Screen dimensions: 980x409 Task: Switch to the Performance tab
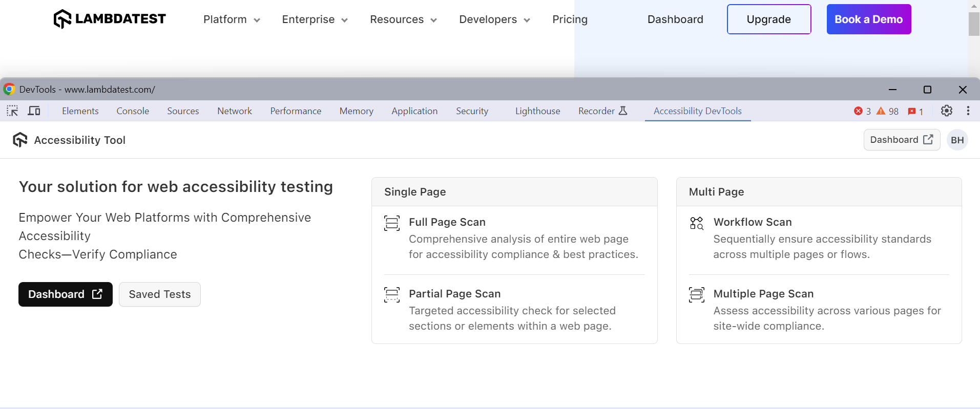point(296,111)
